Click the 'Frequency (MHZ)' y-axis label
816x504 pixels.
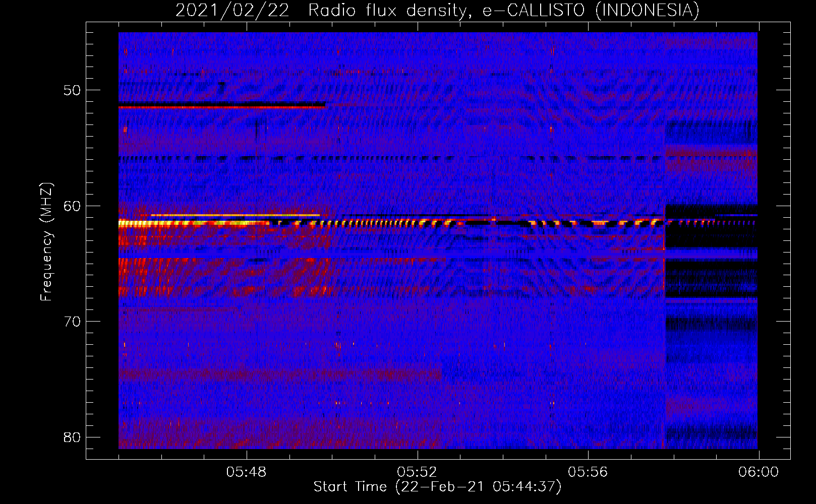[46, 242]
